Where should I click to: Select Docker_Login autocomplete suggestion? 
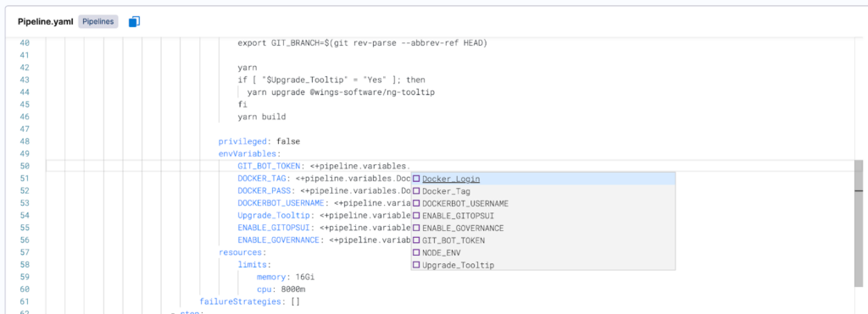542,179
